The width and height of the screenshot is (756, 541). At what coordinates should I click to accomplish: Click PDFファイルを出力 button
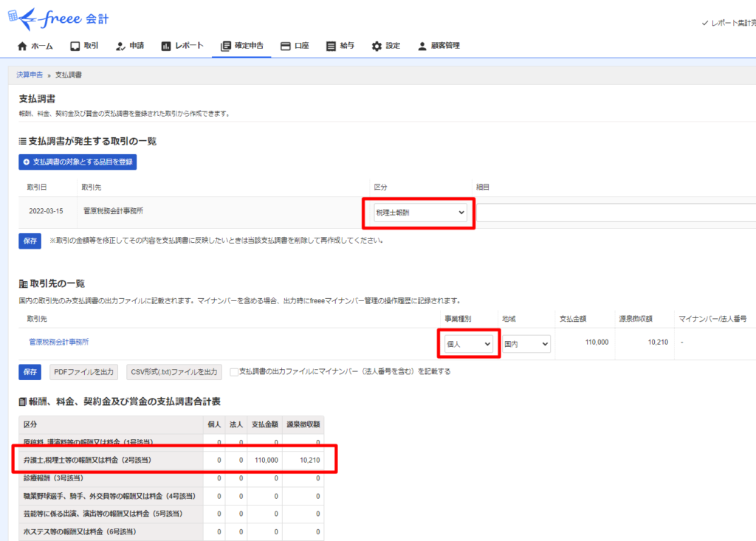click(85, 372)
